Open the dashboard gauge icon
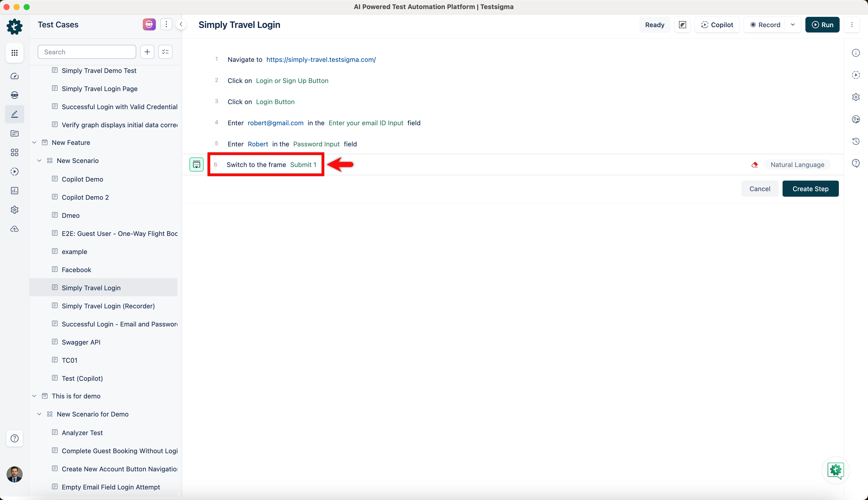The height and width of the screenshot is (500, 868). 14,76
